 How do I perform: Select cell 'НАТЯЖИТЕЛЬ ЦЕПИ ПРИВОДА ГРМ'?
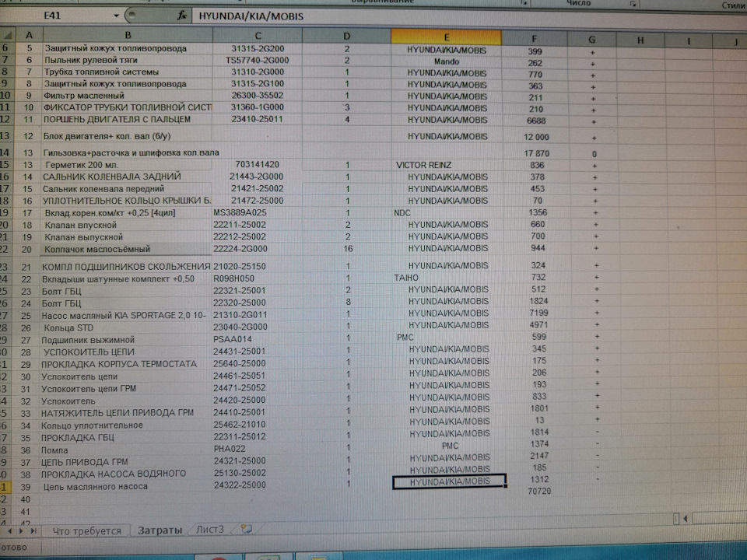click(x=126, y=412)
